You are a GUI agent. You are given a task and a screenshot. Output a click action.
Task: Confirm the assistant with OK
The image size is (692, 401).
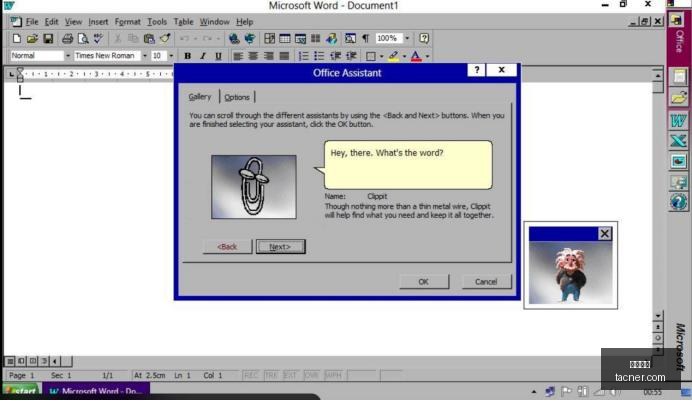(424, 281)
